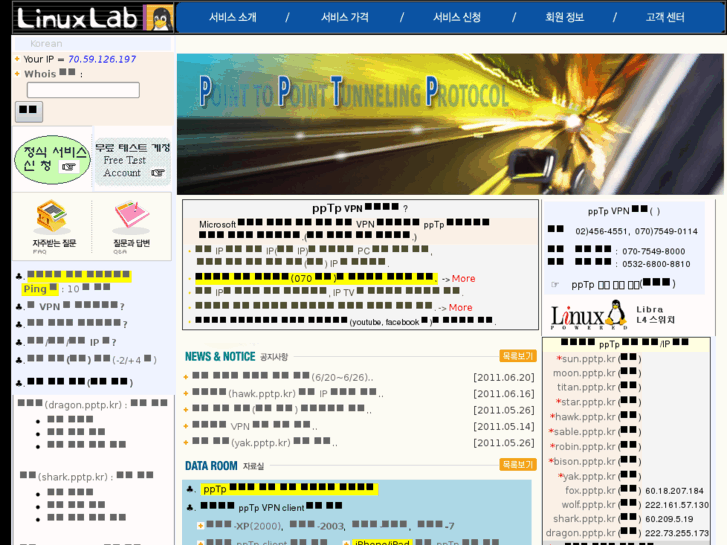Screen dimensions: 727x545
Task: Select the shark.pptp.kr server in list
Action: [597, 519]
